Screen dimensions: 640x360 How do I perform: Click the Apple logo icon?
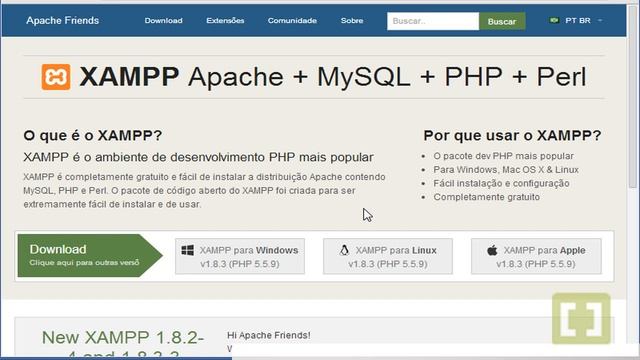tap(492, 250)
